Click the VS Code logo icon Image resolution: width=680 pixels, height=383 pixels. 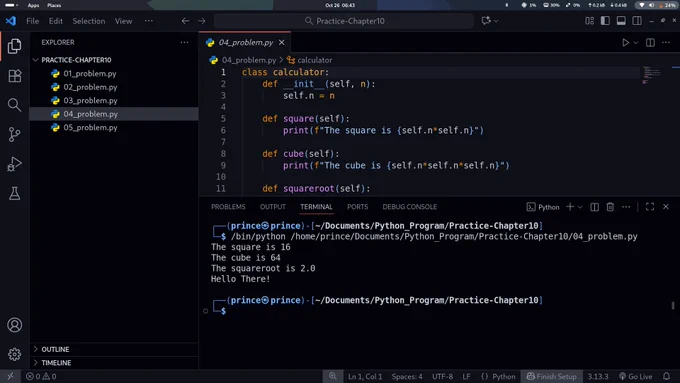click(11, 21)
